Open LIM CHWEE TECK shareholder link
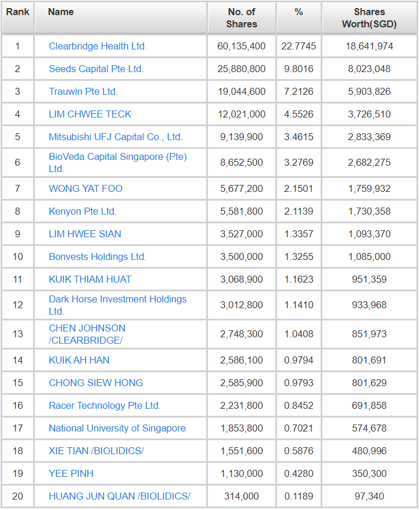The height and width of the screenshot is (510, 420). click(x=90, y=114)
